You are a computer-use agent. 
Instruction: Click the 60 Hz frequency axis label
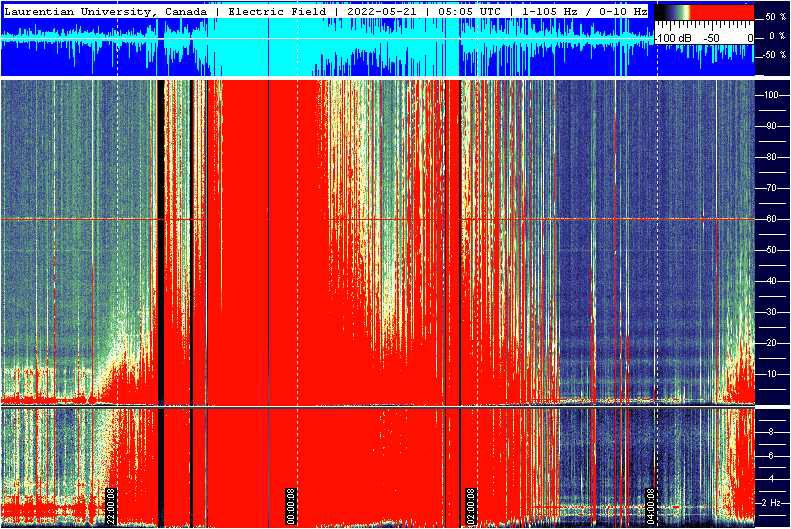coord(771,219)
